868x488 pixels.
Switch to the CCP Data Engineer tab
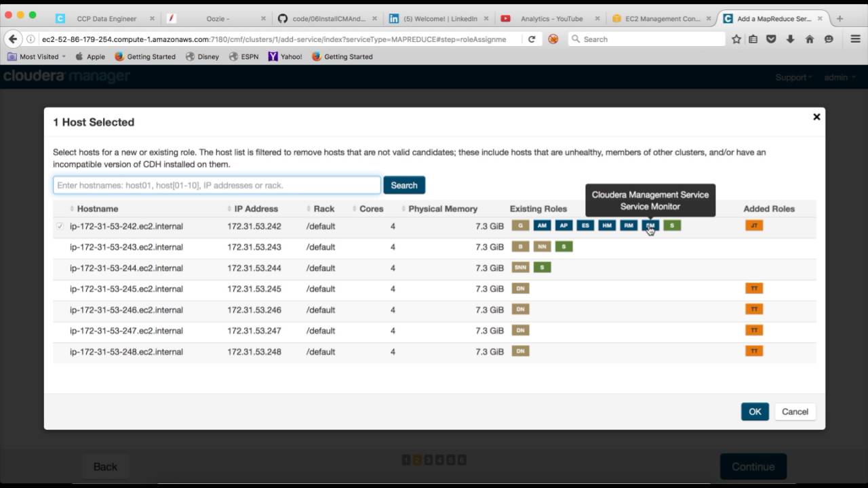point(107,19)
